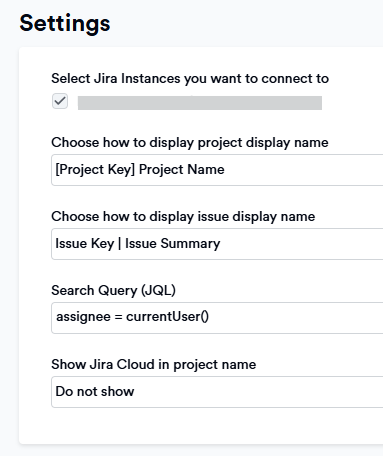This screenshot has width=383, height=456.
Task: Open the issue display name dropdown
Action: coord(217,244)
